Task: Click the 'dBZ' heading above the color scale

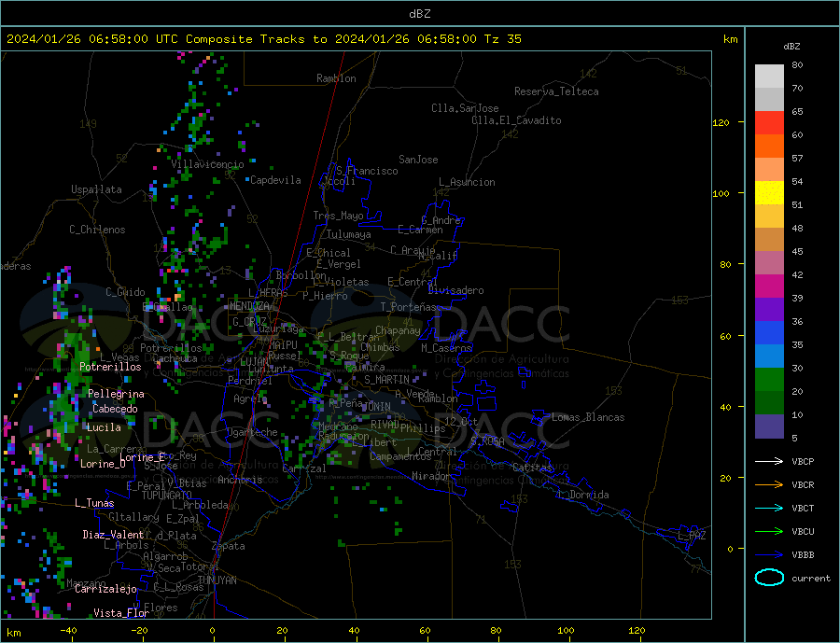Action: click(791, 47)
